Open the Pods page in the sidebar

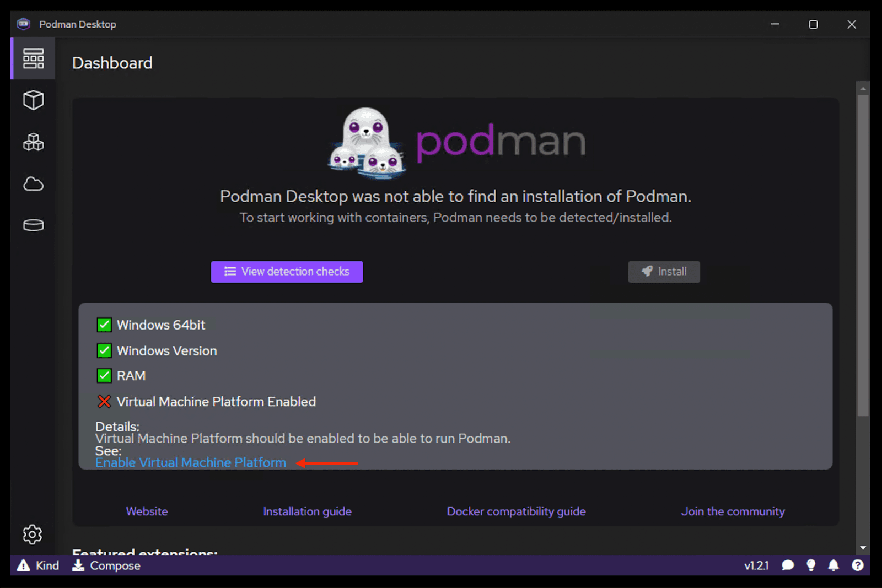pos(33,142)
